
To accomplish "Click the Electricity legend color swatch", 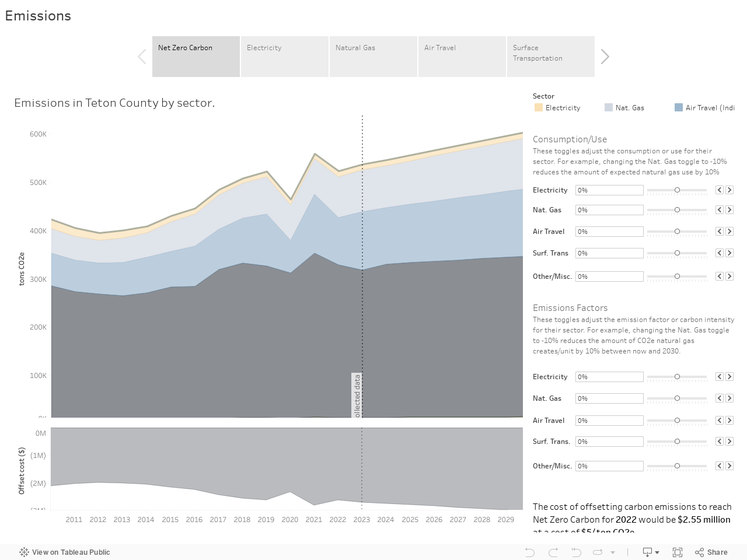I will click(539, 107).
